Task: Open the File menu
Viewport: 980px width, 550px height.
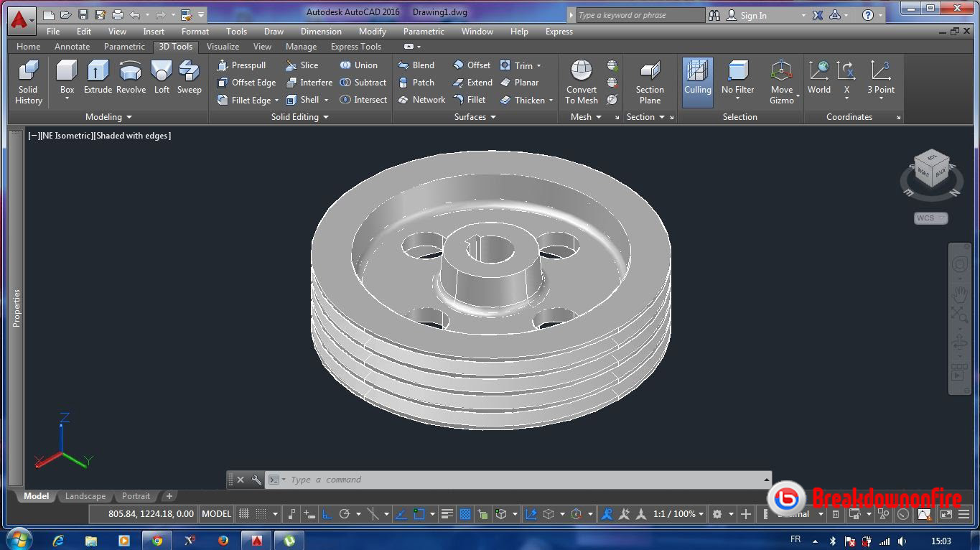Action: tap(53, 32)
